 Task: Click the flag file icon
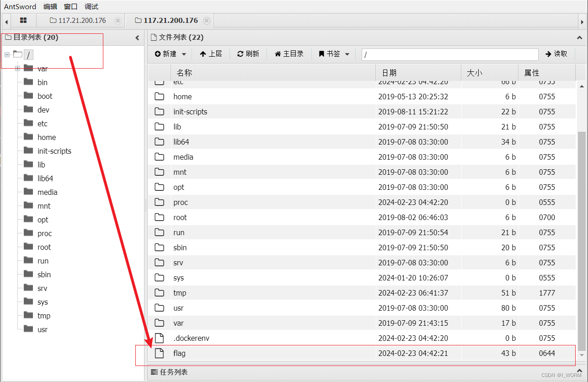tap(159, 353)
